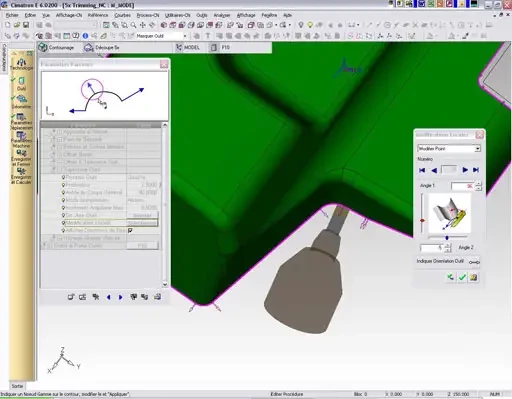Go to last point in Numéro navigation

[x=476, y=170]
